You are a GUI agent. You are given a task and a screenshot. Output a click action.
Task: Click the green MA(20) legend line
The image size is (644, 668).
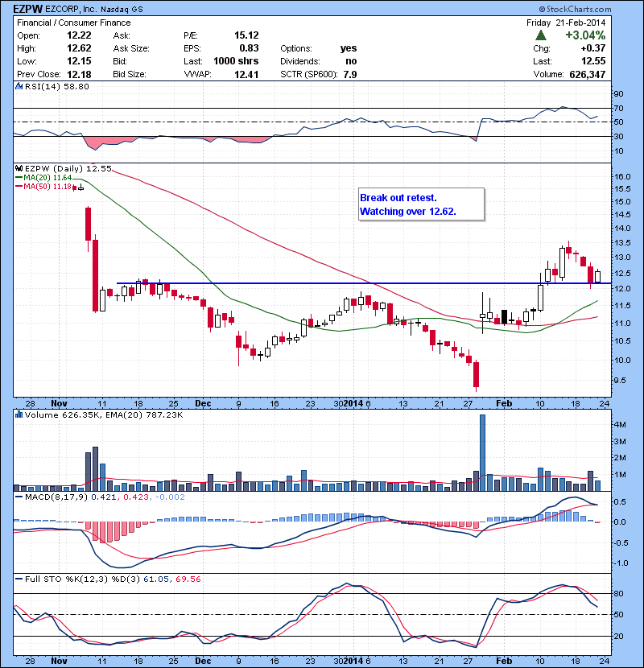19,178
